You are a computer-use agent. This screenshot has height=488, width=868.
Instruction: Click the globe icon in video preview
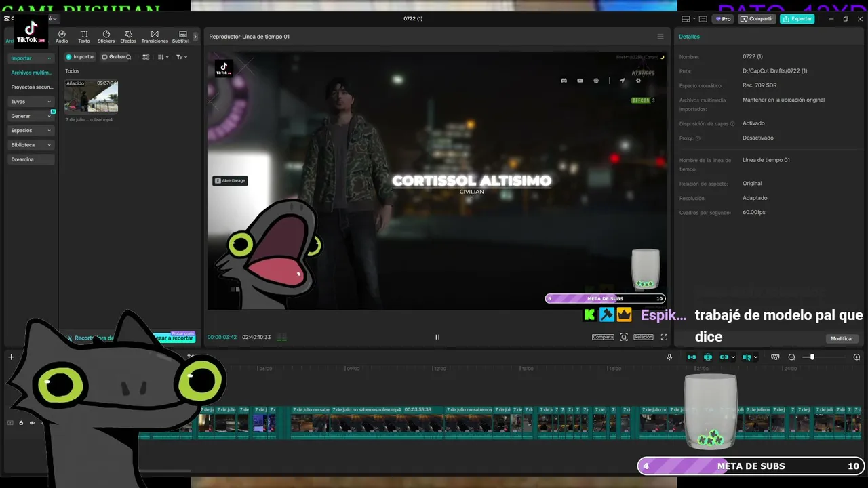pos(596,81)
